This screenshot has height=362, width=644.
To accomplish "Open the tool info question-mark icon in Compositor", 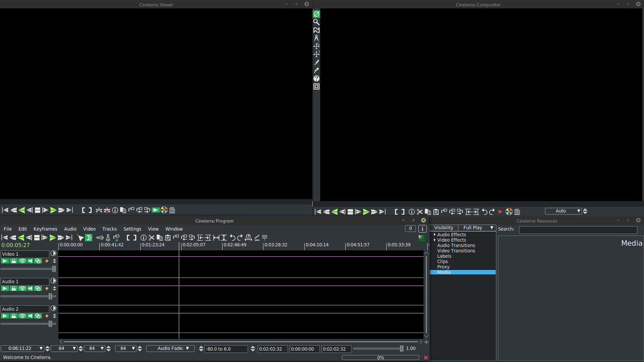I will pyautogui.click(x=317, y=79).
